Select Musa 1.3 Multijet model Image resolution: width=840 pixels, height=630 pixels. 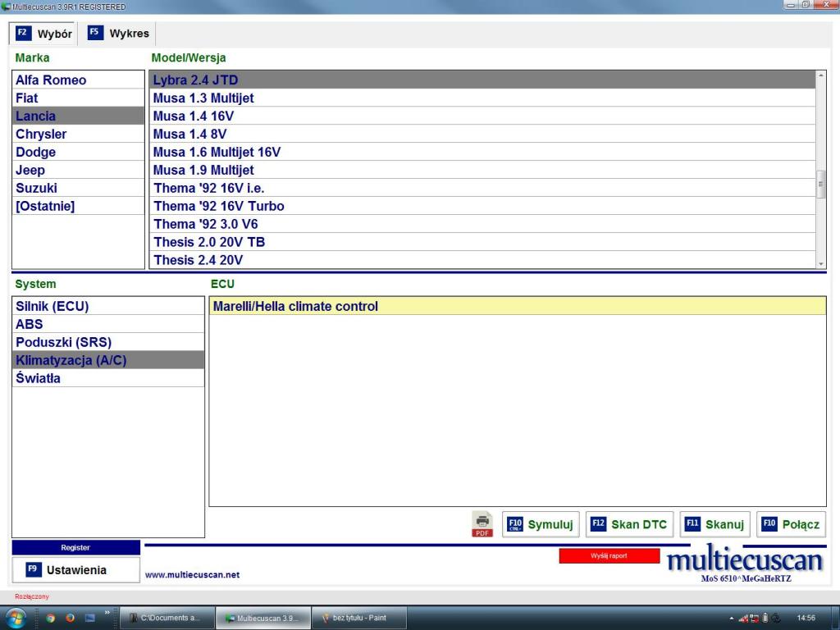[482, 98]
